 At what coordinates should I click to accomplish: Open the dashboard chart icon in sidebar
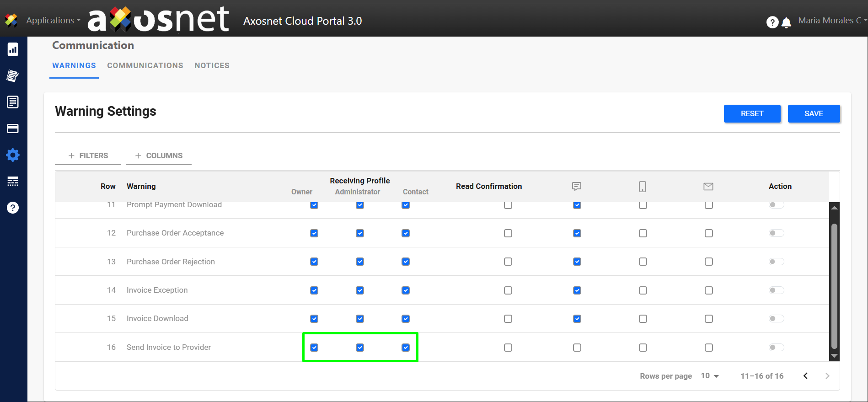13,49
